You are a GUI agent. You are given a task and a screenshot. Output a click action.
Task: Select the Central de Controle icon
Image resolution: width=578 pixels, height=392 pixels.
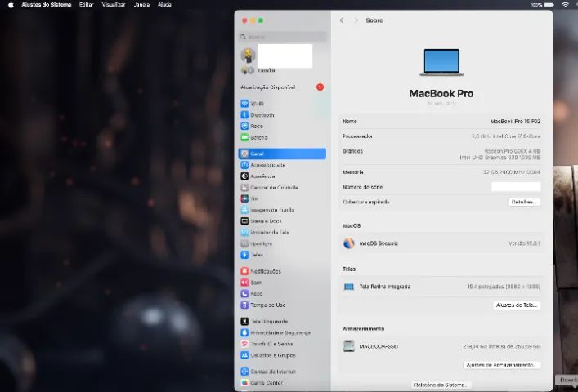pyautogui.click(x=244, y=187)
